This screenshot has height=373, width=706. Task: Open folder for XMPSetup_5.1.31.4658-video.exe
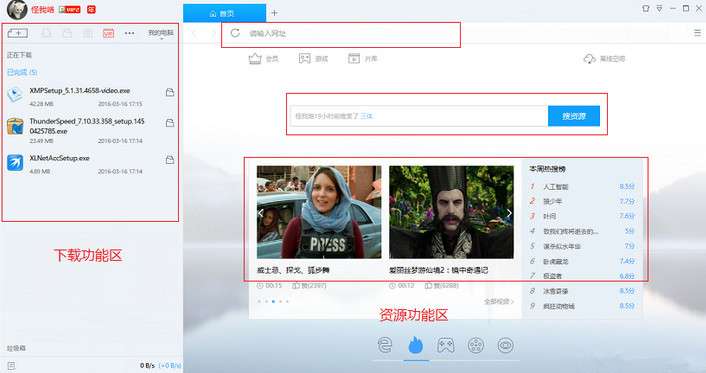[x=170, y=92]
